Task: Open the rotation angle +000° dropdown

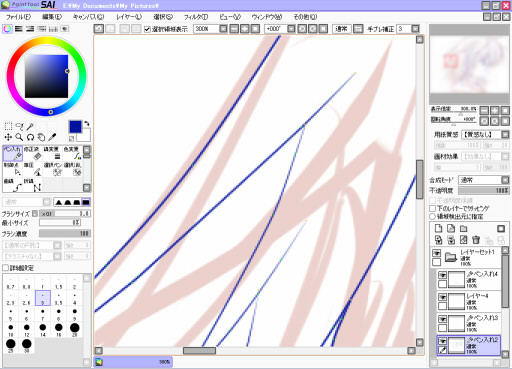Action: tap(291, 29)
